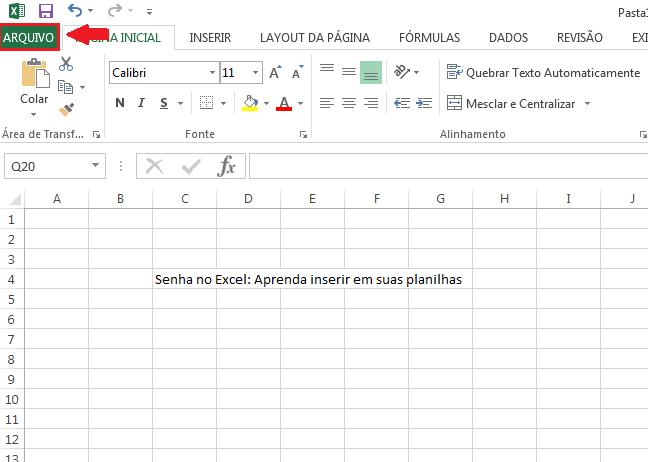Image resolution: width=648 pixels, height=462 pixels.
Task: Toggle Bold (N) formatting
Action: click(120, 103)
